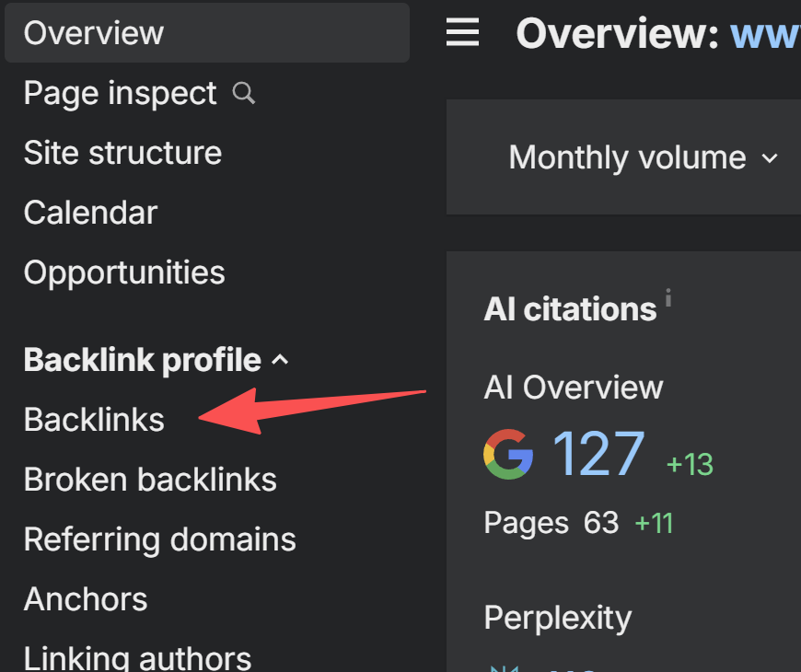This screenshot has height=672, width=801.
Task: Toggle the hamburger menu icon
Action: pos(462,33)
